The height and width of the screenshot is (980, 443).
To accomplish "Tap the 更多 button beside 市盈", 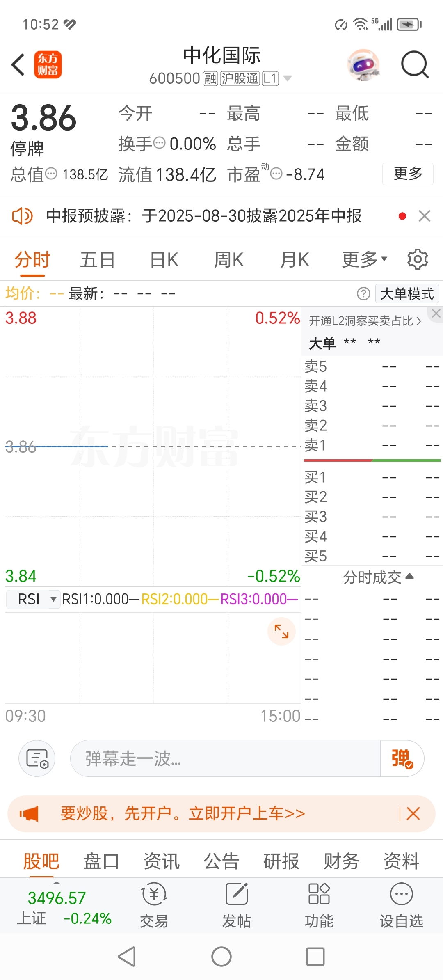I will click(x=408, y=174).
